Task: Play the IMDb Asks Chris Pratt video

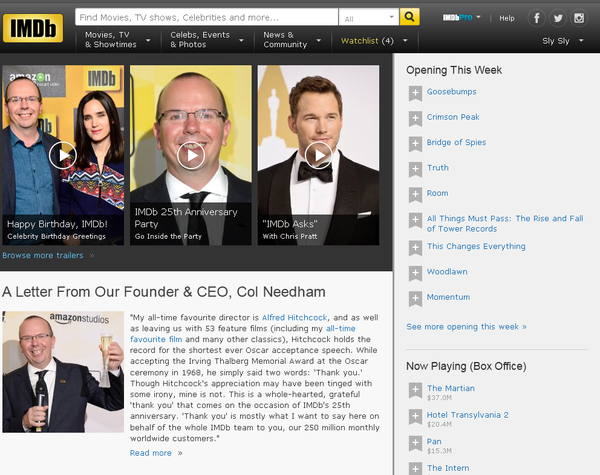Action: pos(319,155)
